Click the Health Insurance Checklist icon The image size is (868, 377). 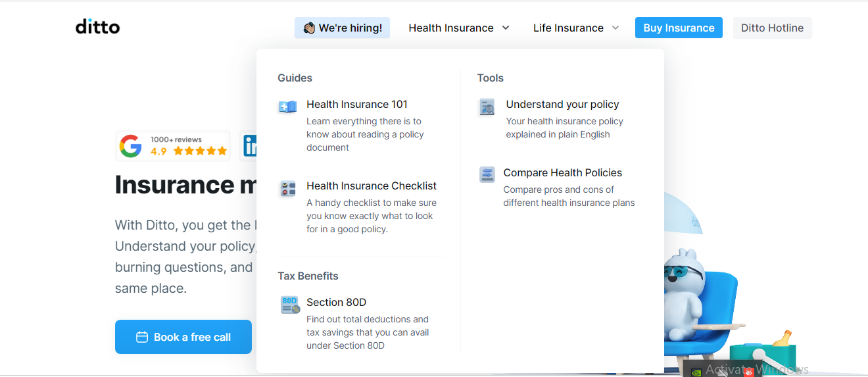tap(287, 189)
